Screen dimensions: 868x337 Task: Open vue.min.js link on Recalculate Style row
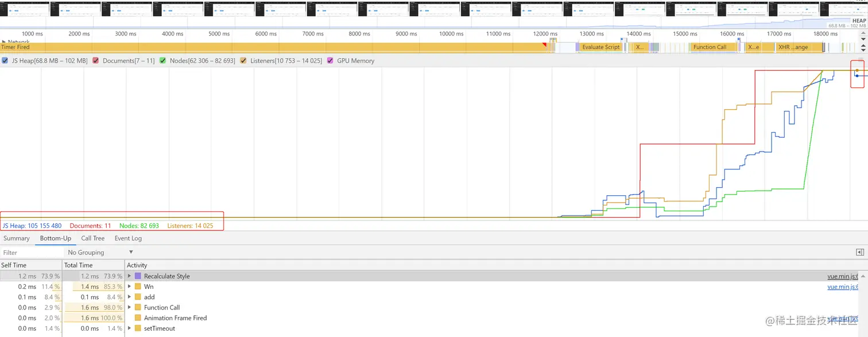(843, 276)
